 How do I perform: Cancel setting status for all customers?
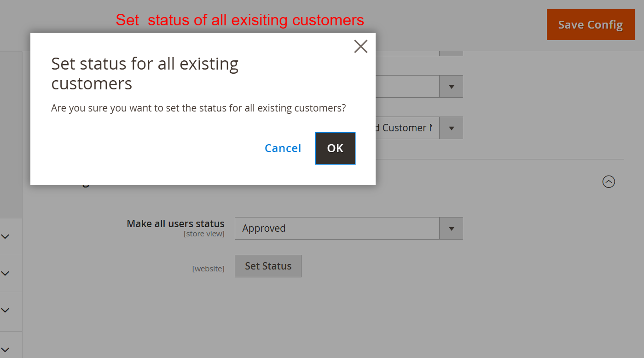[x=283, y=148]
